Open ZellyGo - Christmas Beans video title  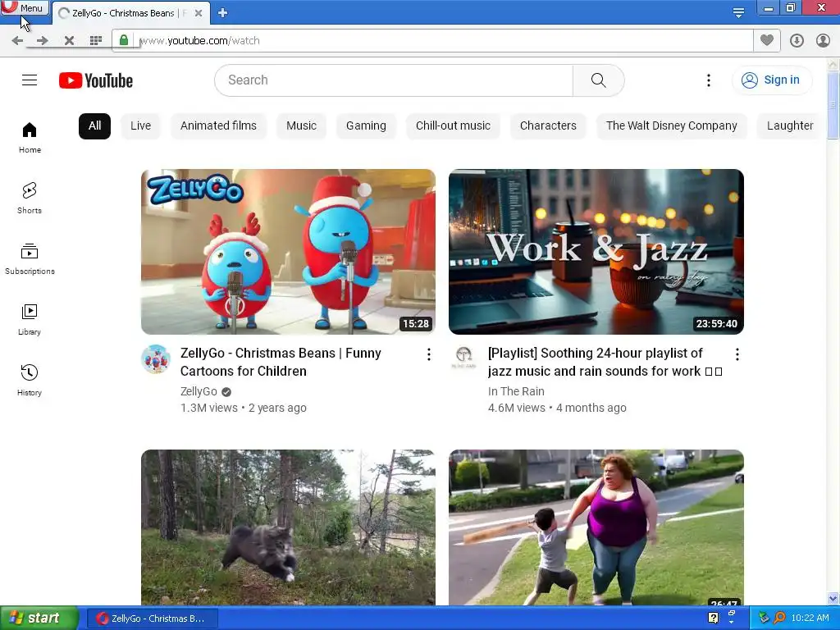pyautogui.click(x=281, y=362)
